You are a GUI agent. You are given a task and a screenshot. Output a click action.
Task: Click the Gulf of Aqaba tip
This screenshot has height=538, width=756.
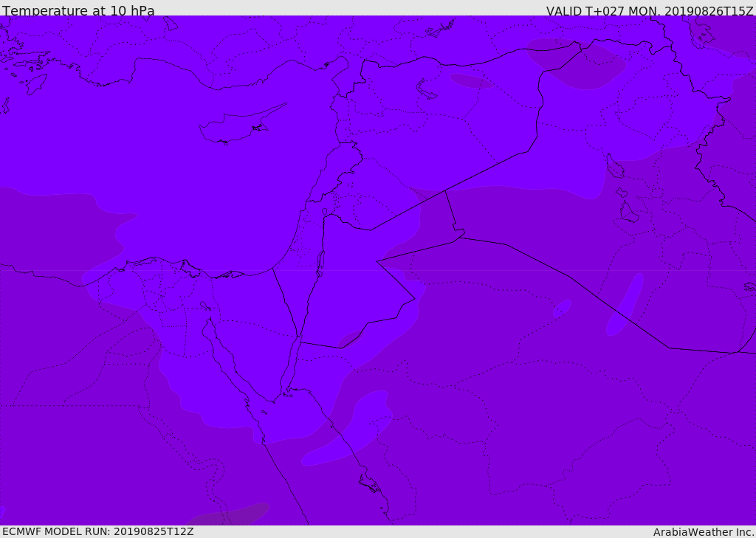(298, 337)
